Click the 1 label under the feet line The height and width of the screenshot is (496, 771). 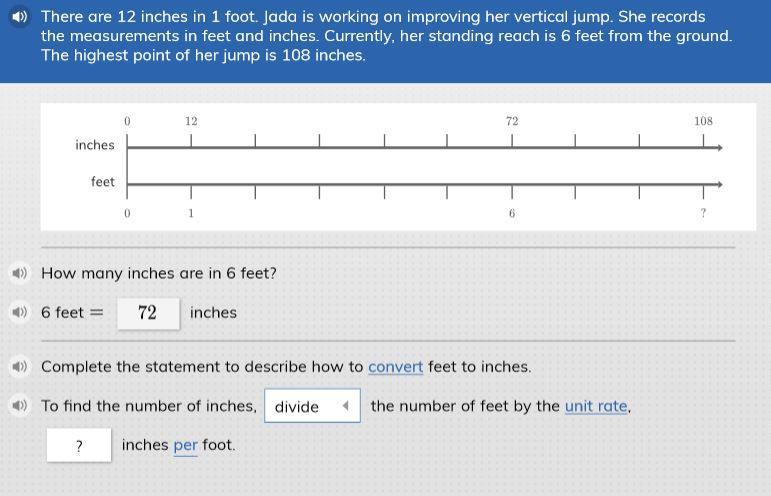(191, 213)
